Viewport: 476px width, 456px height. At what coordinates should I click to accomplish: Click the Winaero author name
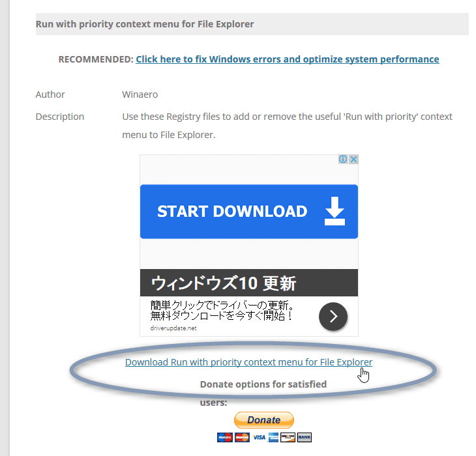(x=140, y=94)
